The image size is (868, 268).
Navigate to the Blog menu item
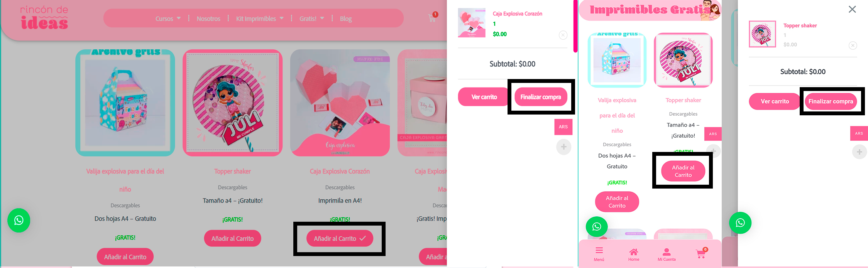tap(346, 19)
